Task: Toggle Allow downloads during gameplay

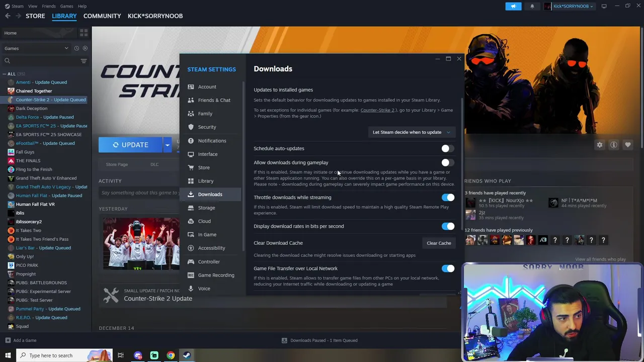Action: click(x=448, y=162)
